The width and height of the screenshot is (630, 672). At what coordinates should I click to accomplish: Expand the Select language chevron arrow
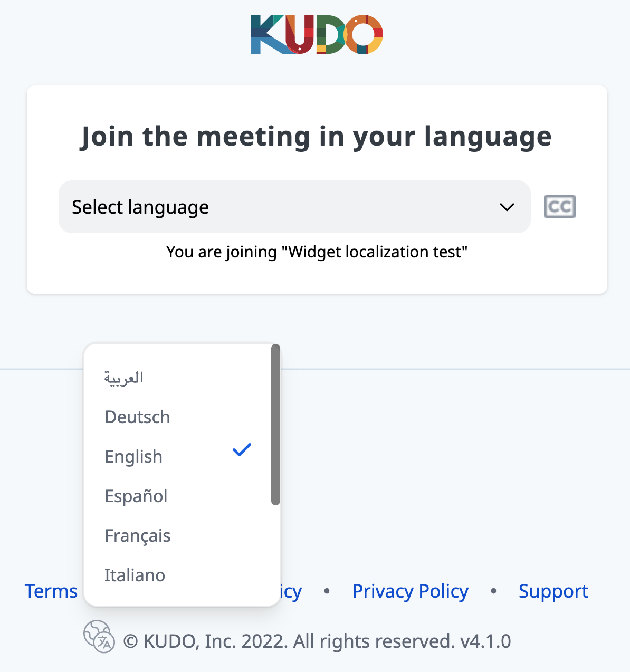point(507,207)
